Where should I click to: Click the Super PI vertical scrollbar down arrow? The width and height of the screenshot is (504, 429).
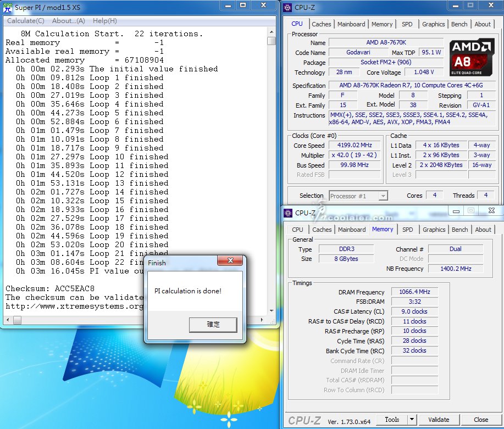(x=272, y=311)
